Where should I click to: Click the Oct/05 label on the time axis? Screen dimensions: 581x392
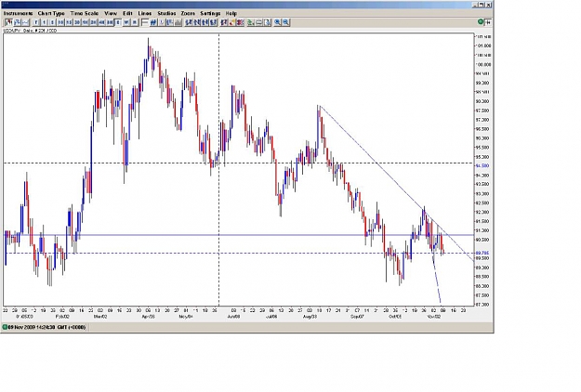pos(395,317)
